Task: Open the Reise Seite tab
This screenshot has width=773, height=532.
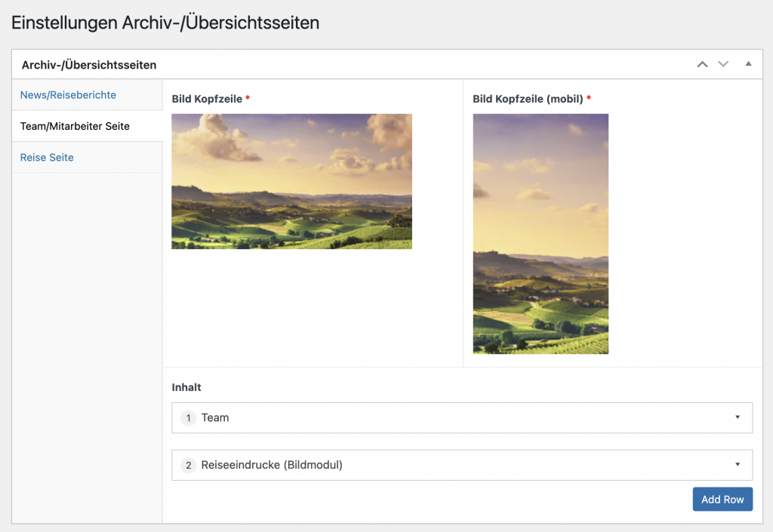Action: point(47,158)
